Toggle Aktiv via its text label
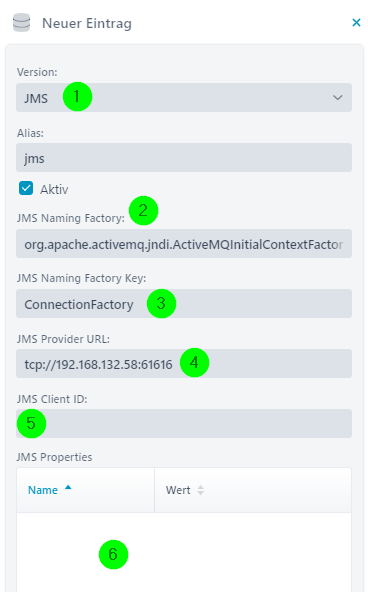Screen dimensions: 368x592 click(54, 189)
